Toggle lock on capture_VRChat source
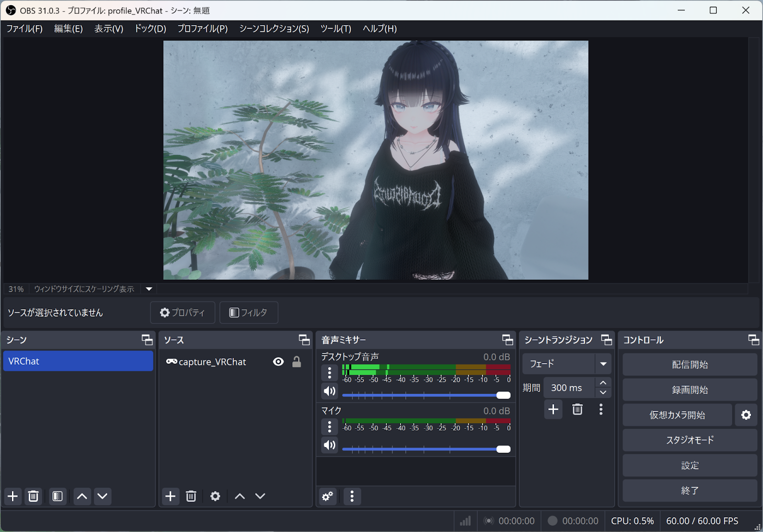The image size is (763, 532). tap(297, 362)
